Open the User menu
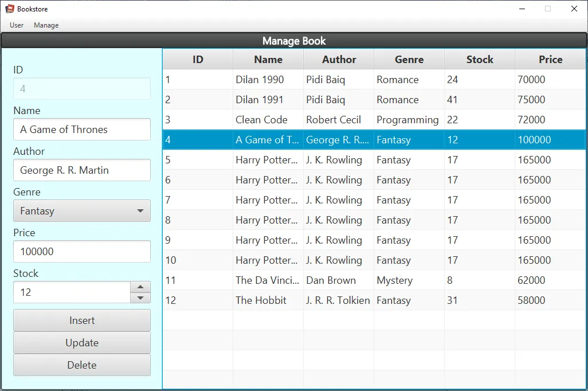Viewport: 588px width, 391px height. click(x=17, y=25)
